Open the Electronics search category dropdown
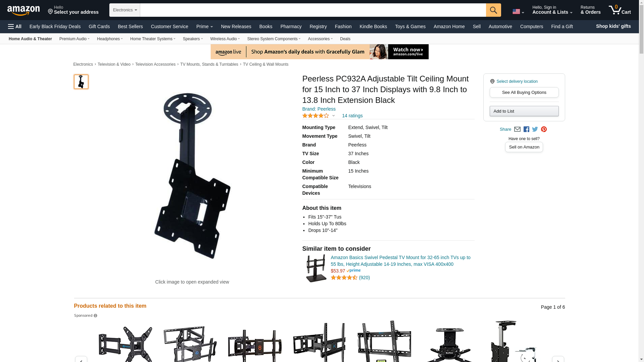The height and width of the screenshot is (362, 644). (125, 10)
